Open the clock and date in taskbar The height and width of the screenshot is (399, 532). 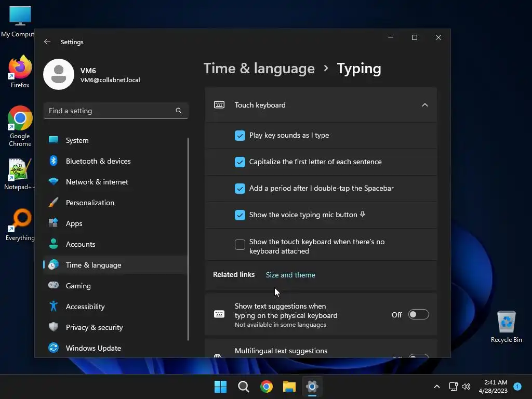click(493, 387)
